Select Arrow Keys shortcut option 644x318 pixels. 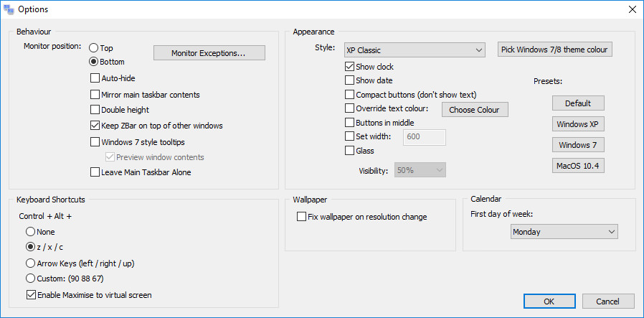(x=30, y=263)
